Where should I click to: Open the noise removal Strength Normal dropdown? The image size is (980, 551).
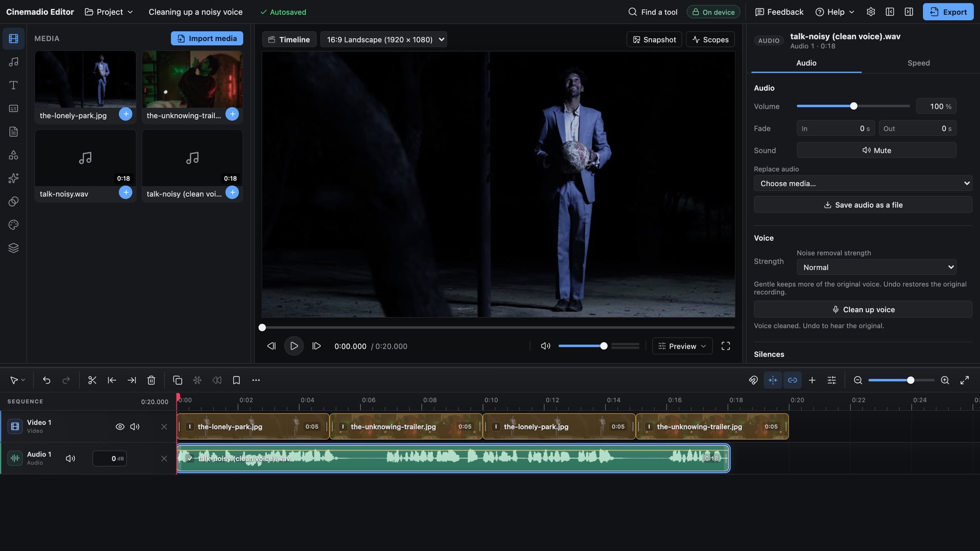click(x=876, y=267)
